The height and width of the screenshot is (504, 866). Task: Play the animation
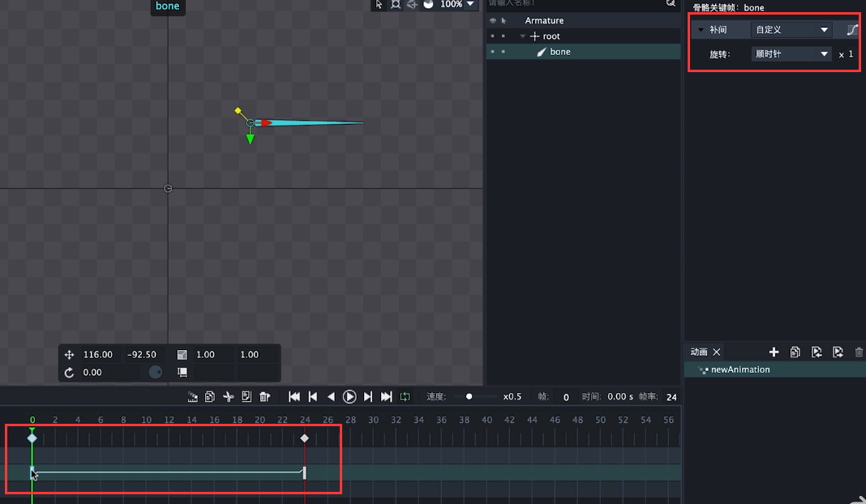[349, 396]
